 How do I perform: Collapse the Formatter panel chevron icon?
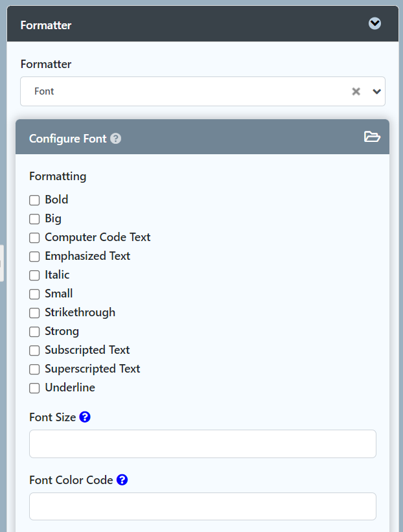click(374, 24)
